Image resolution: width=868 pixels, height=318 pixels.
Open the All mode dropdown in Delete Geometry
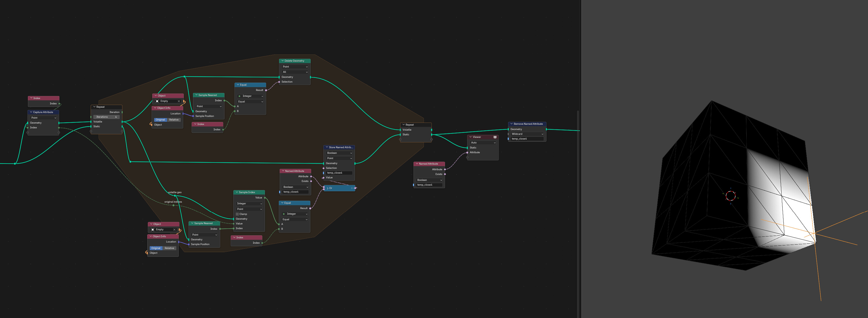(295, 72)
